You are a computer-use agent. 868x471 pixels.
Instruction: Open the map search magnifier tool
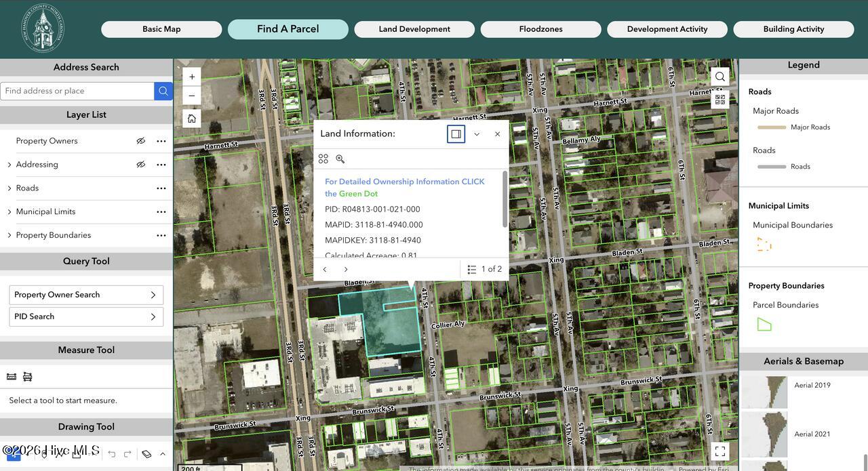pos(720,77)
